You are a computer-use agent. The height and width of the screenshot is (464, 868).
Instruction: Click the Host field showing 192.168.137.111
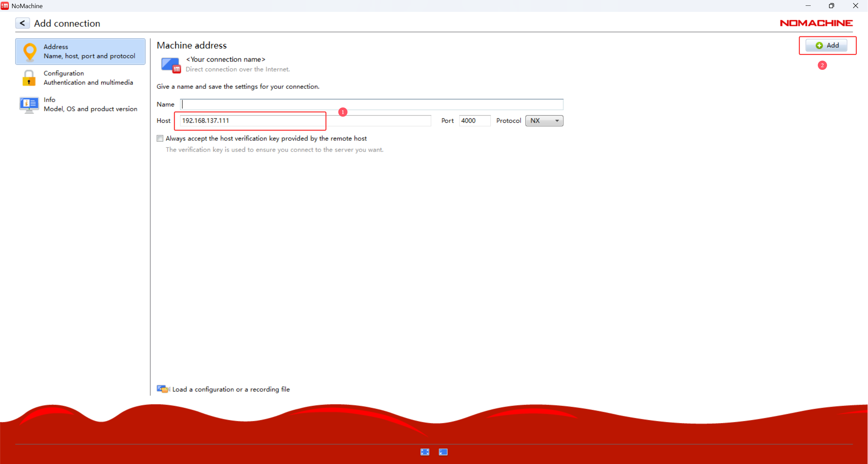click(x=305, y=121)
